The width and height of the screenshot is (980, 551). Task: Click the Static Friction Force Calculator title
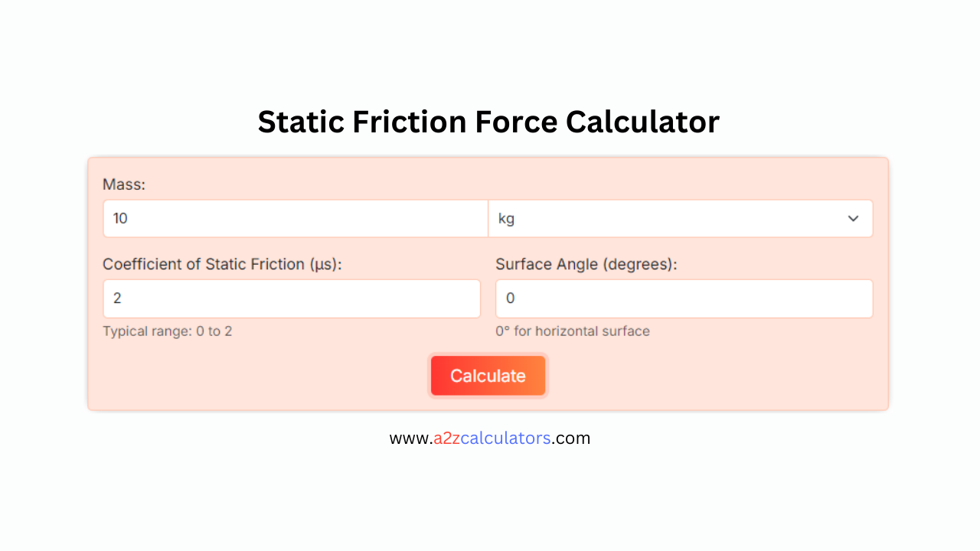pyautogui.click(x=488, y=121)
